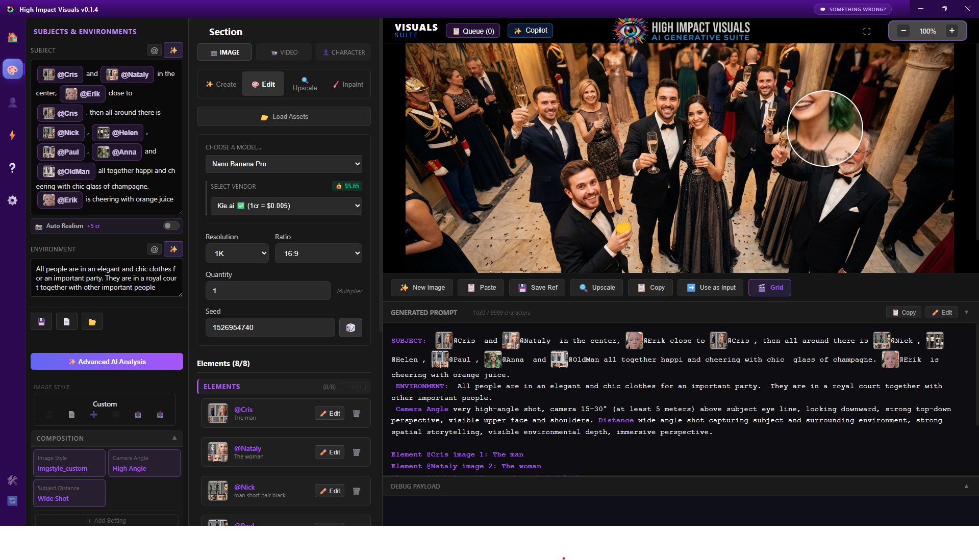Click the sparkle enhance button beside ENVIRONMENT

point(173,249)
